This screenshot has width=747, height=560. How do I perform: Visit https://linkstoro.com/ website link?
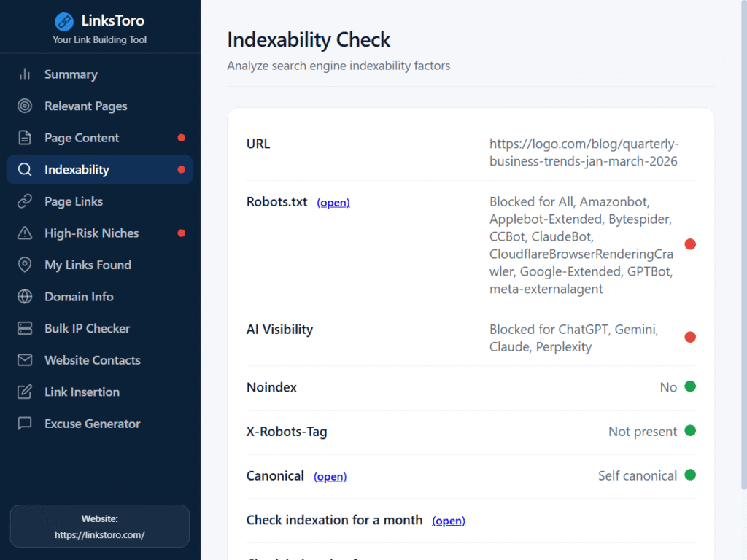click(99, 534)
